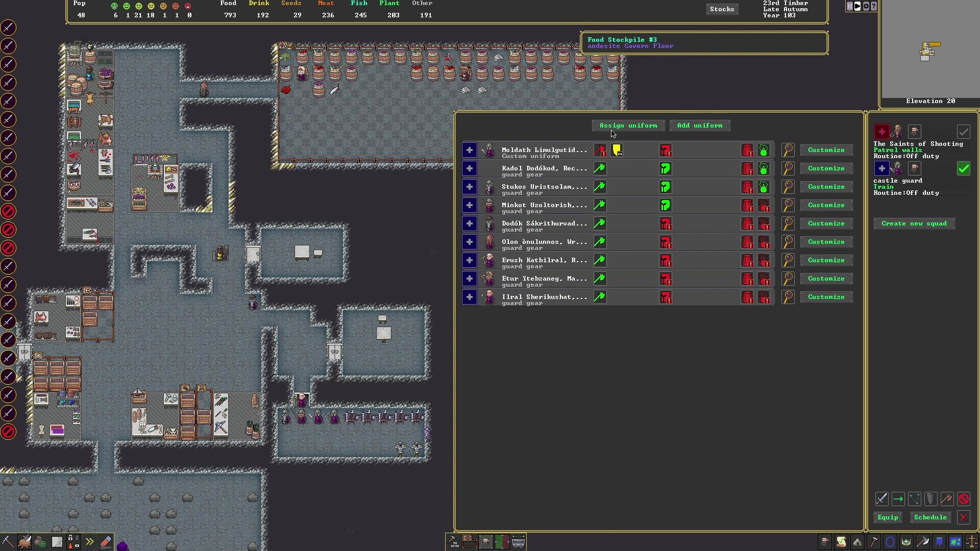Click Add uniform button
Screen dimensions: 980x551
700,126
